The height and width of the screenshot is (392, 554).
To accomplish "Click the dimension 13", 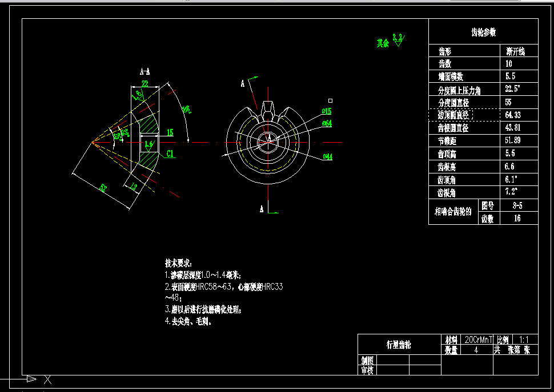I will pyautogui.click(x=134, y=186).
